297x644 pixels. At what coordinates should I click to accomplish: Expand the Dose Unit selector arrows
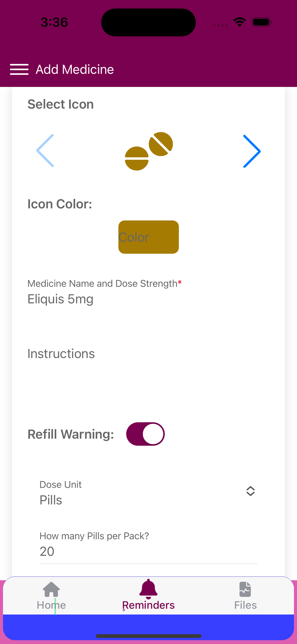point(250,491)
